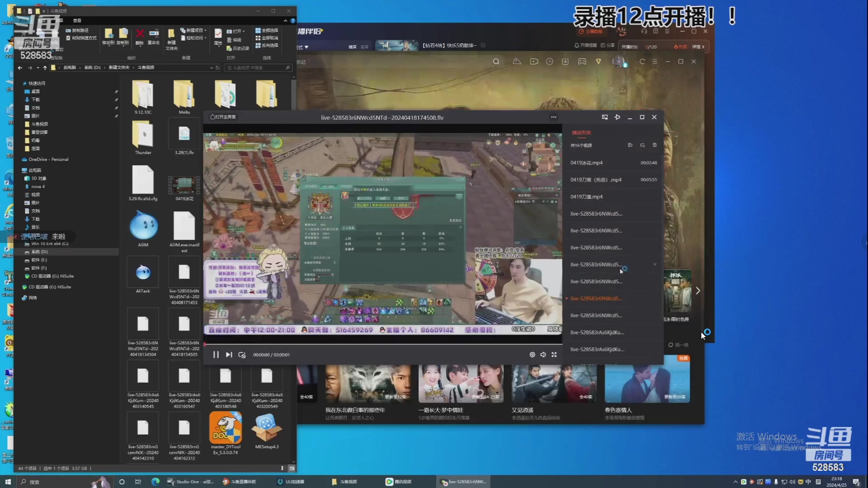Click the 重命名 rename icon

point(154,37)
